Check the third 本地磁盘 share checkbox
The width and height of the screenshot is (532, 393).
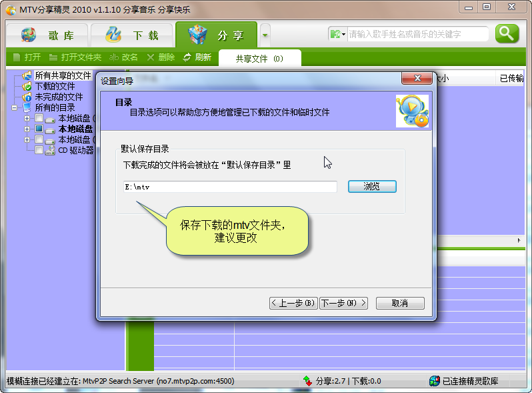(x=39, y=139)
